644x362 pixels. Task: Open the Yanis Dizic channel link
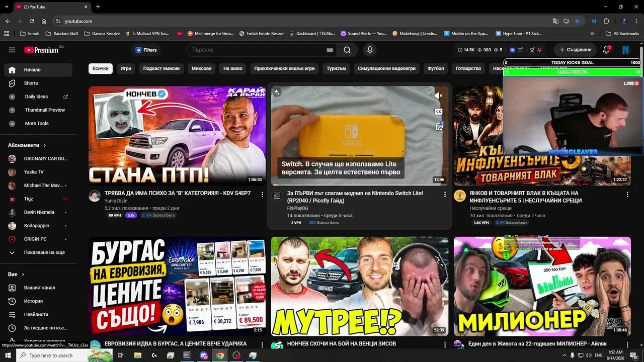116,201
